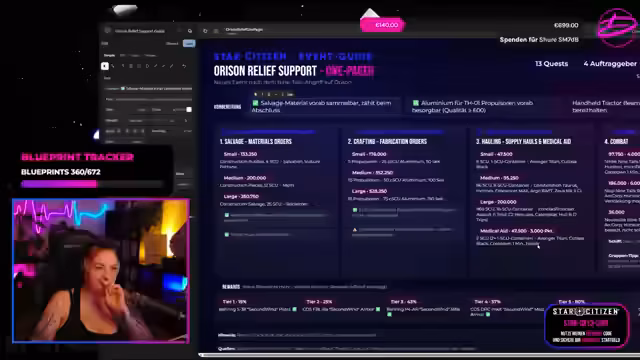
Task: Click the 13 Quests label in the header
Action: 551,64
